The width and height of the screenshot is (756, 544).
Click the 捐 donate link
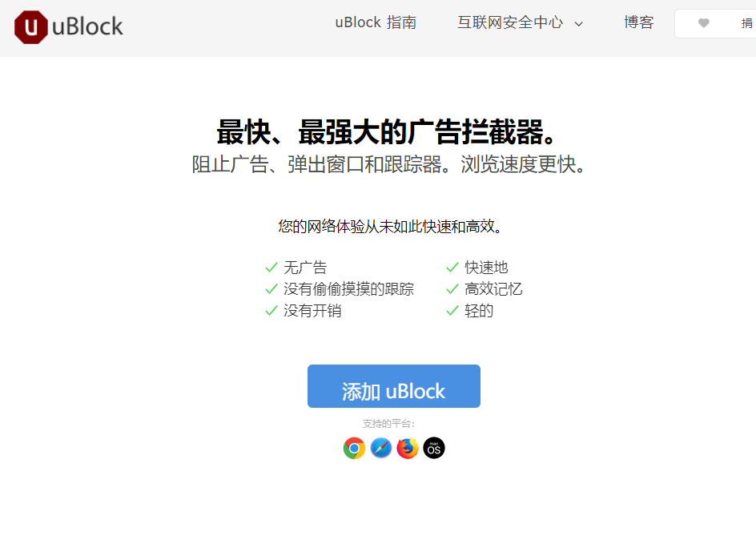[x=746, y=23]
